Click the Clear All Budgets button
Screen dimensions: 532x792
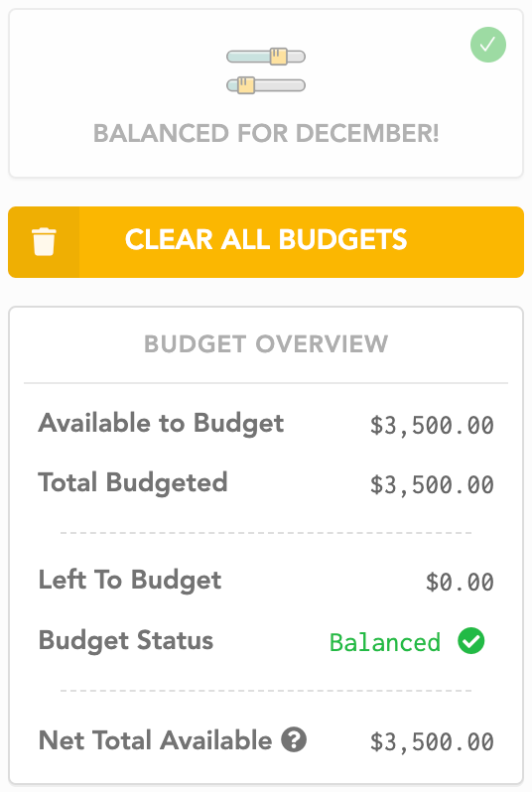(266, 242)
